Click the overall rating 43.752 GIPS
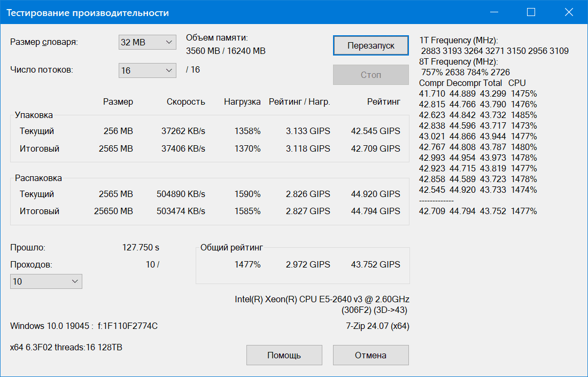588x377 pixels. click(376, 264)
